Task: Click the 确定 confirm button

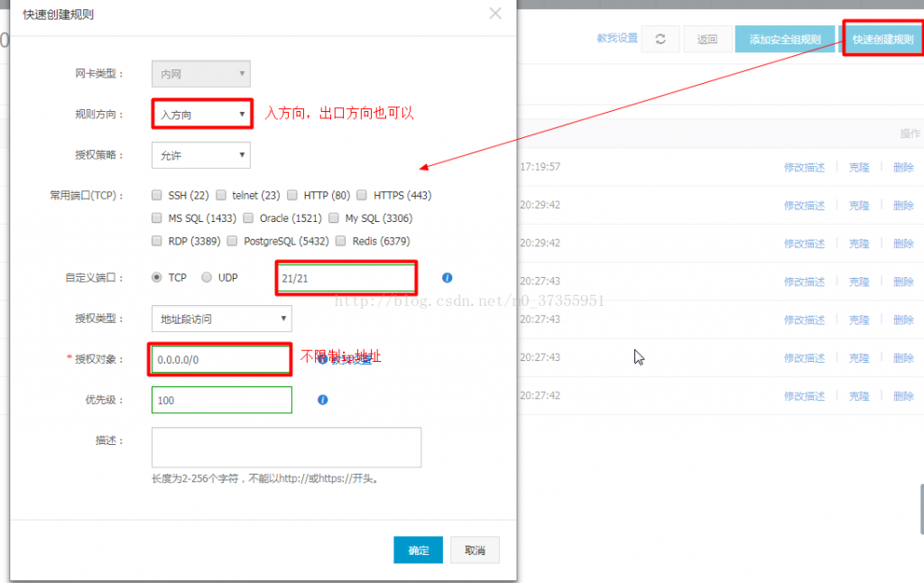Action: pos(418,551)
